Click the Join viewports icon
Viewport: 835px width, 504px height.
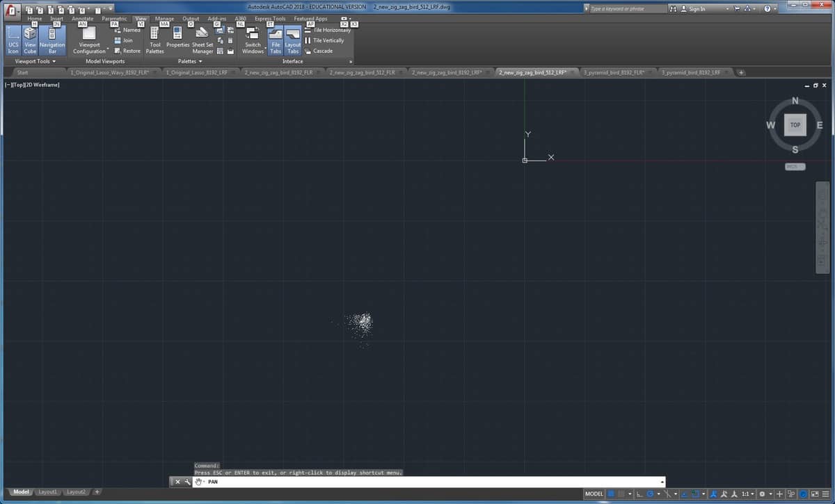pos(118,40)
